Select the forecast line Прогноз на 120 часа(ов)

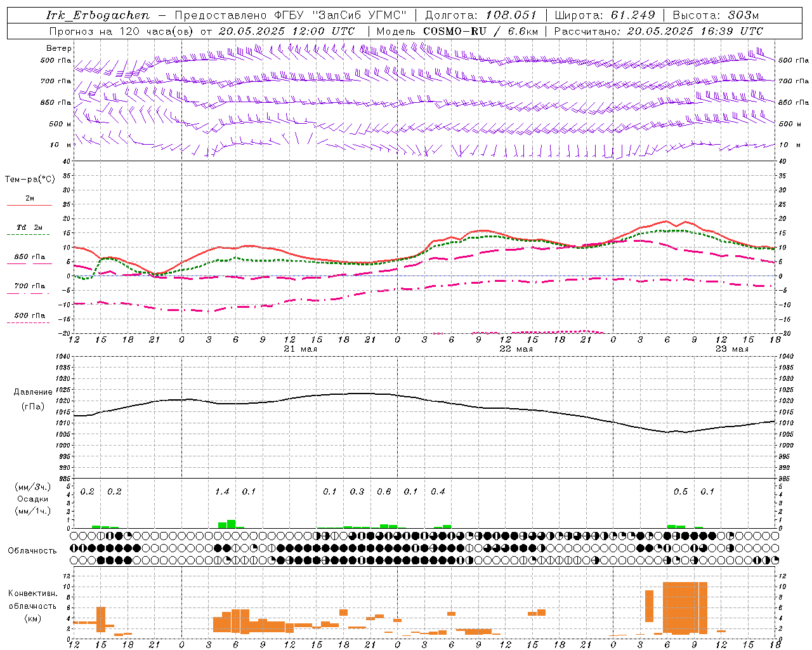point(122,30)
